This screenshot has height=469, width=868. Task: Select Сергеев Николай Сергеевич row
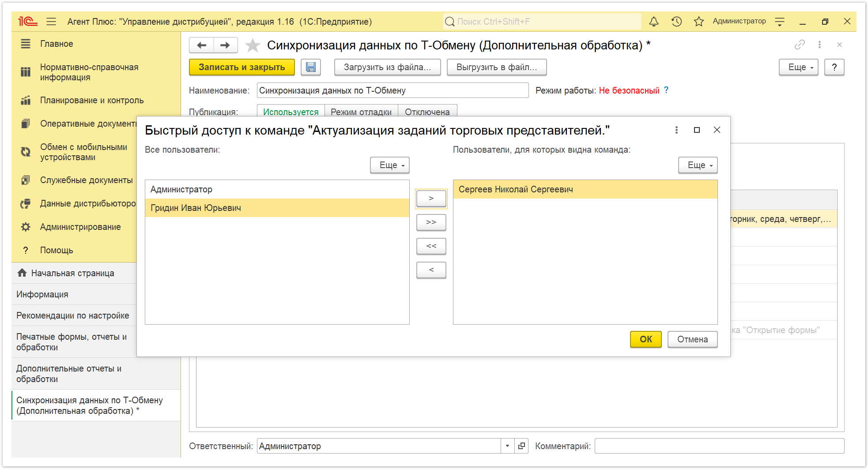[x=585, y=189]
